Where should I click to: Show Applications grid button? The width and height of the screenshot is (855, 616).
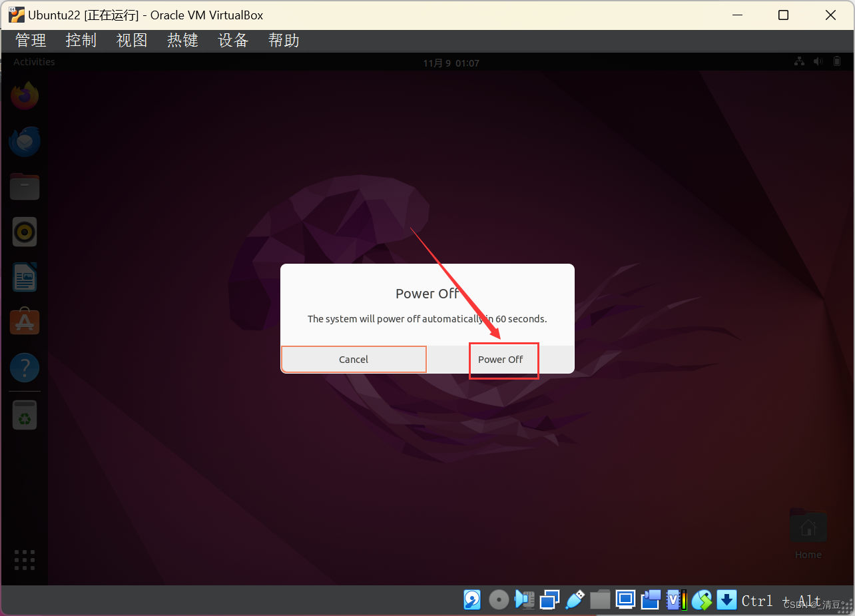25,560
